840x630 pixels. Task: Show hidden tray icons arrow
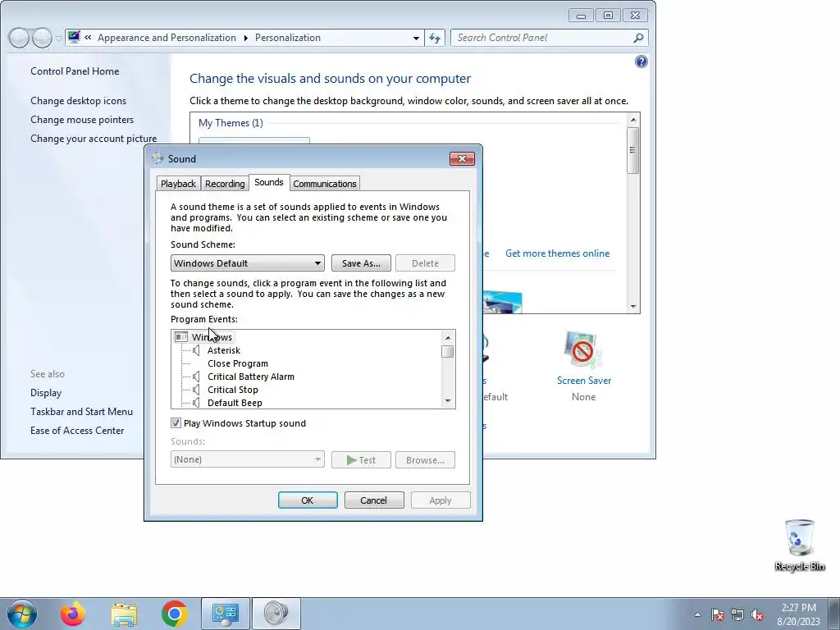[x=697, y=615]
